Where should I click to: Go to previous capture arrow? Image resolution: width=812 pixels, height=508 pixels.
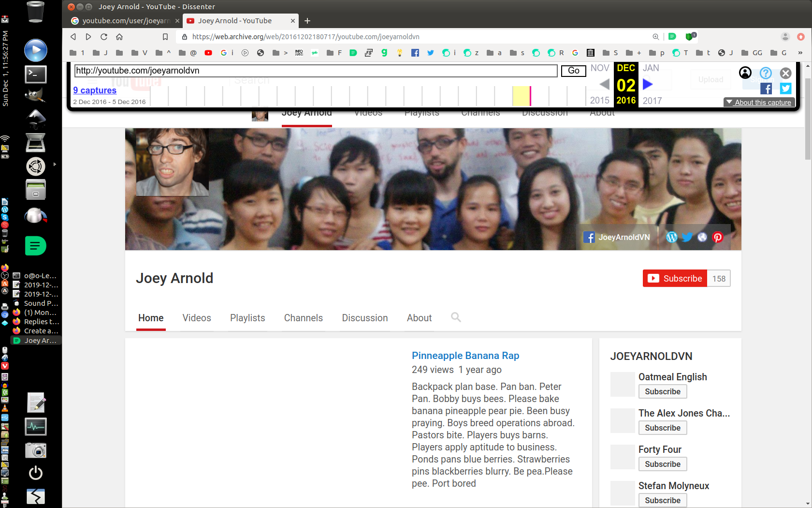point(604,84)
